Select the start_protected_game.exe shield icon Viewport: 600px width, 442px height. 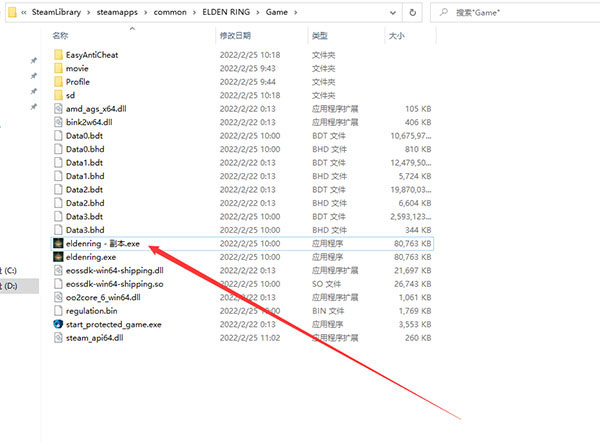pyautogui.click(x=58, y=324)
